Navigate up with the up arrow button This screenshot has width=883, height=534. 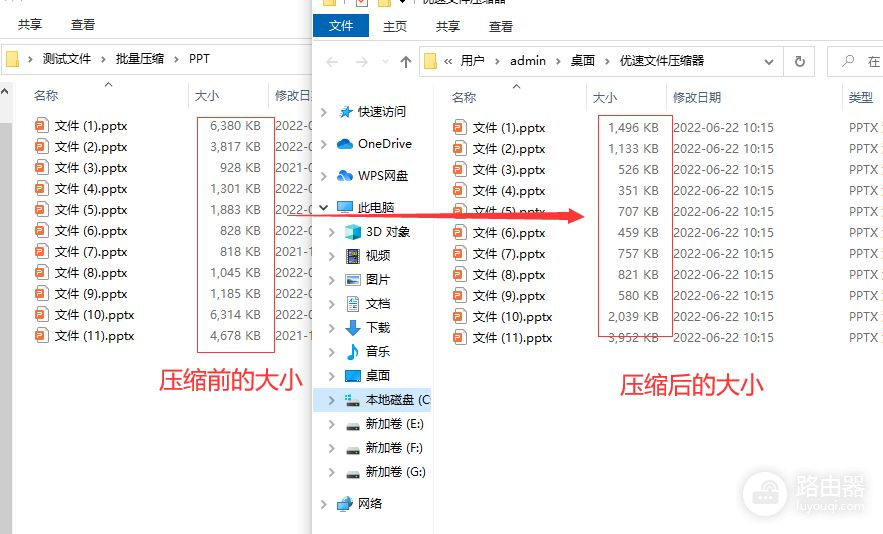tap(405, 62)
